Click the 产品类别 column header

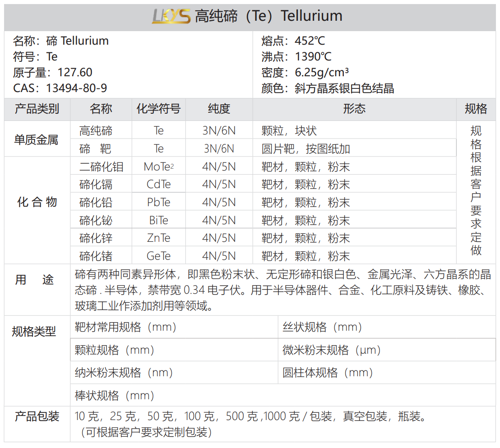37,109
